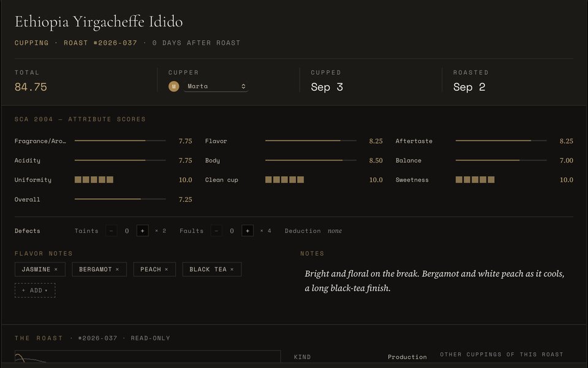588x368 pixels.
Task: Decrease the Faults defect count
Action: tap(216, 231)
